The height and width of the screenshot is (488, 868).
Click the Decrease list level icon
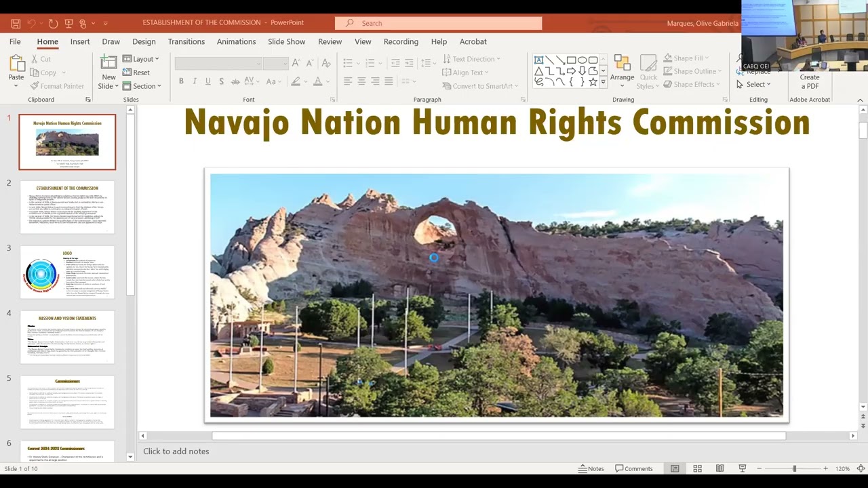point(395,63)
